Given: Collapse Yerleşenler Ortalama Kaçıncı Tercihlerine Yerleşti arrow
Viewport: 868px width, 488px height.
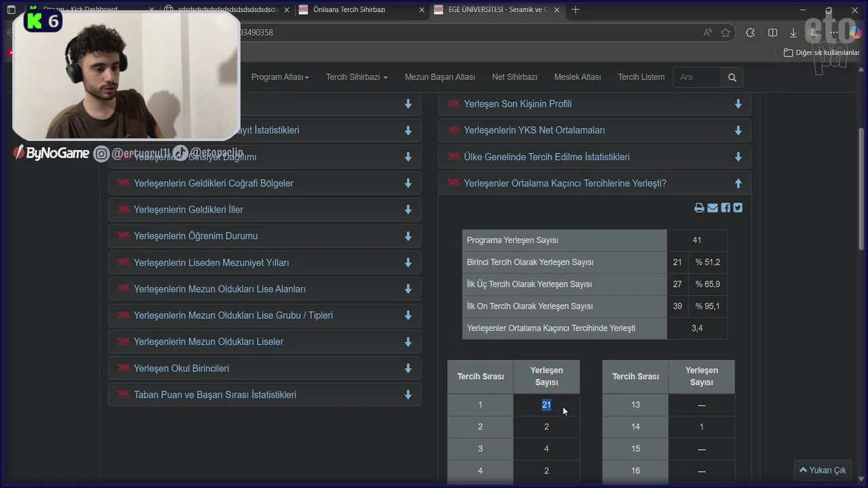Looking at the screenshot, I should (x=738, y=184).
